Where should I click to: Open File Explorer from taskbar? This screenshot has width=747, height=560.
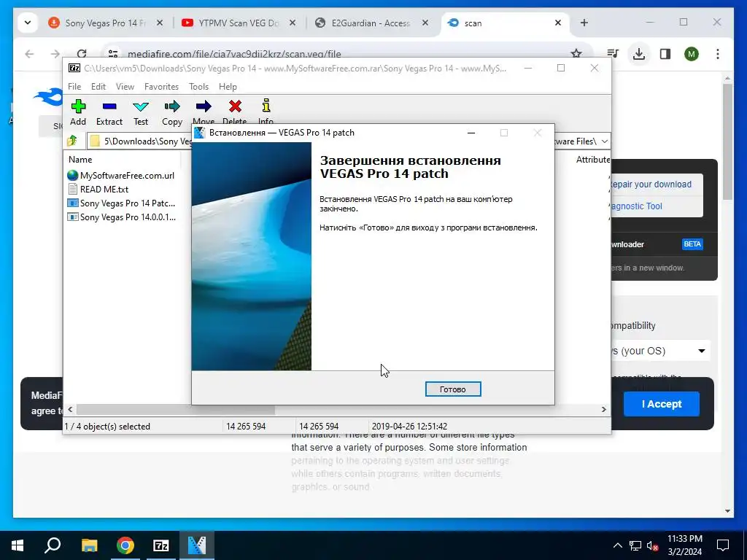click(x=89, y=545)
